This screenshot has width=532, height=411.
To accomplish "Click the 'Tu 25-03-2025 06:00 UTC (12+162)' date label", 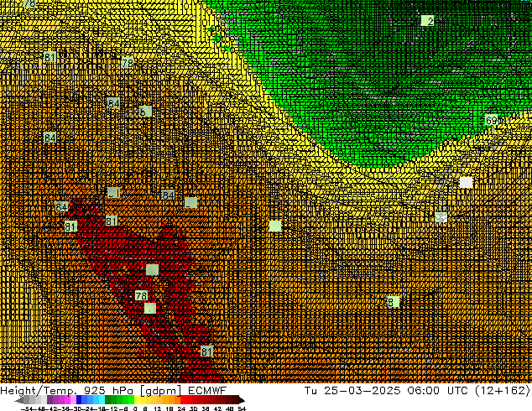I will tap(417, 390).
